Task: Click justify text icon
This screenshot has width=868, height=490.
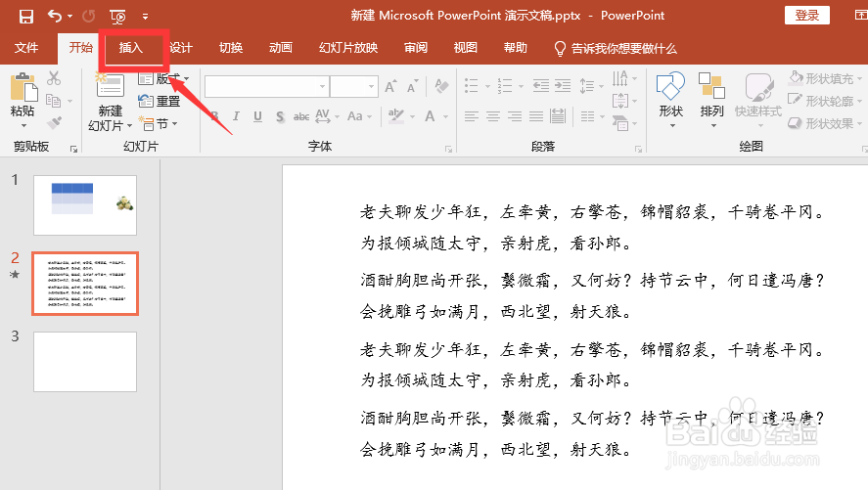Action: 536,116
